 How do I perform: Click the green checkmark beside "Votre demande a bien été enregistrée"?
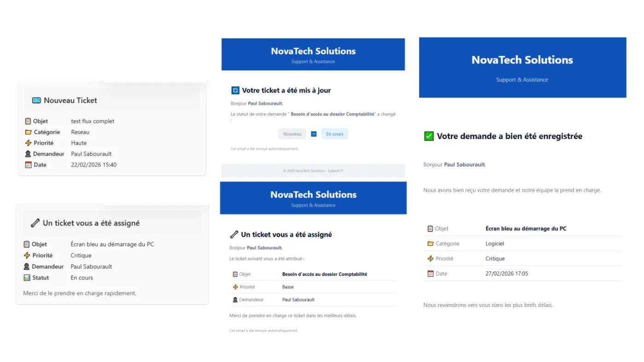point(429,136)
